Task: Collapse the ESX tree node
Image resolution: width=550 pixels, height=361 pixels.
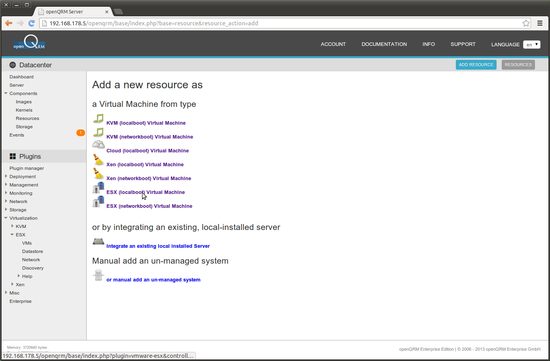Action: (12, 234)
